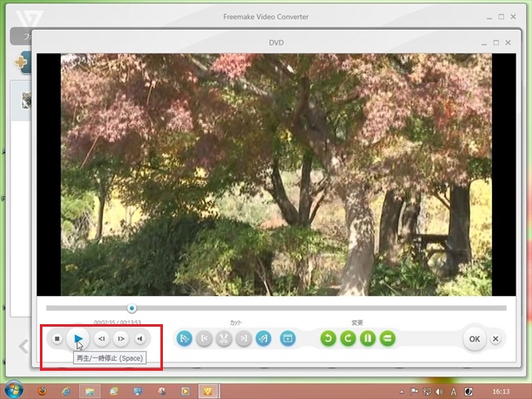
Task: Open the Windows Start menu
Action: tap(14, 389)
